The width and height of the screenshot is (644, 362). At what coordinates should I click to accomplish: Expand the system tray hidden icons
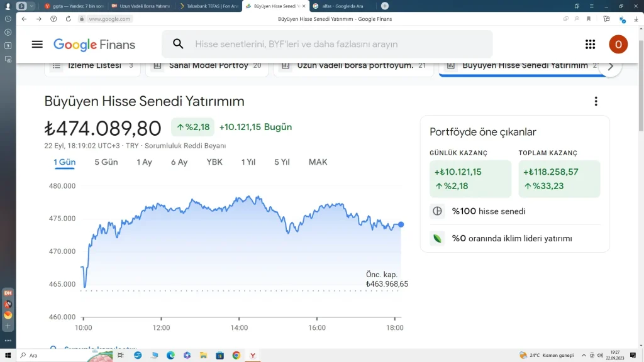click(x=584, y=355)
